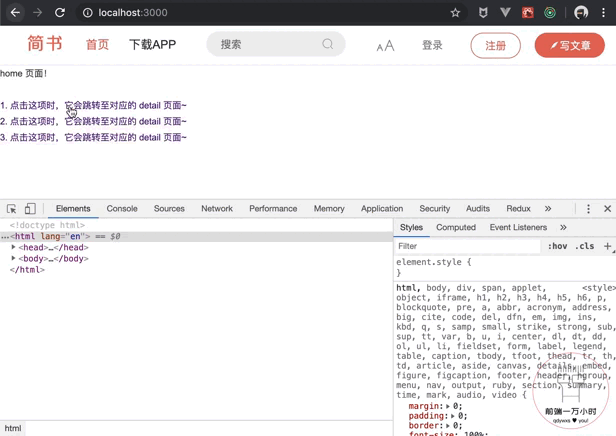Open the Vue devtools extension icon
Image resolution: width=616 pixels, height=436 pixels.
coord(506,13)
